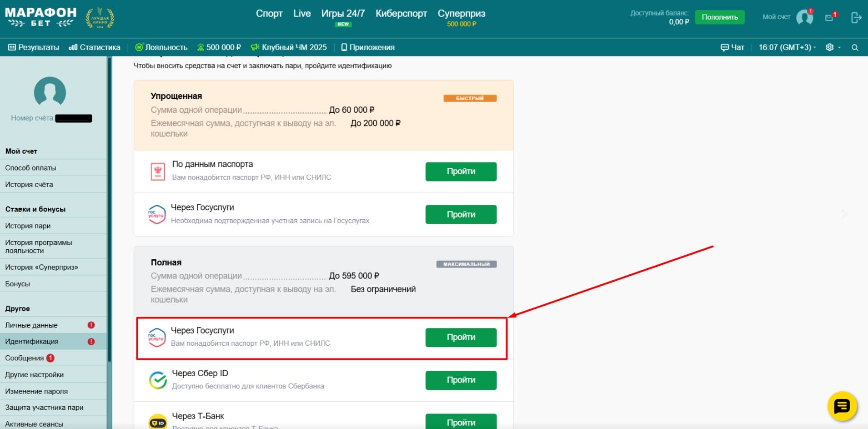The image size is (868, 429).
Task: Open the Суперприз 500 000 ₽ section
Action: 462,18
